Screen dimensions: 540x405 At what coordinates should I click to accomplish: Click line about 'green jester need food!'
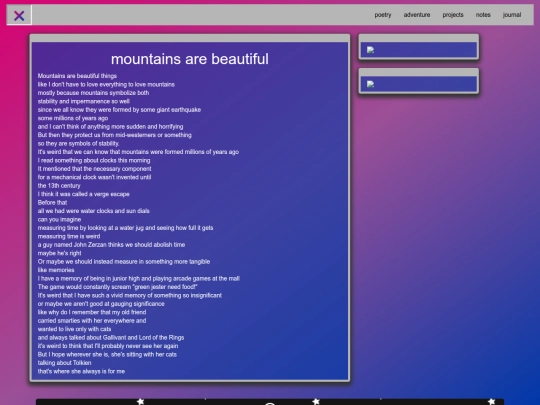point(117,287)
